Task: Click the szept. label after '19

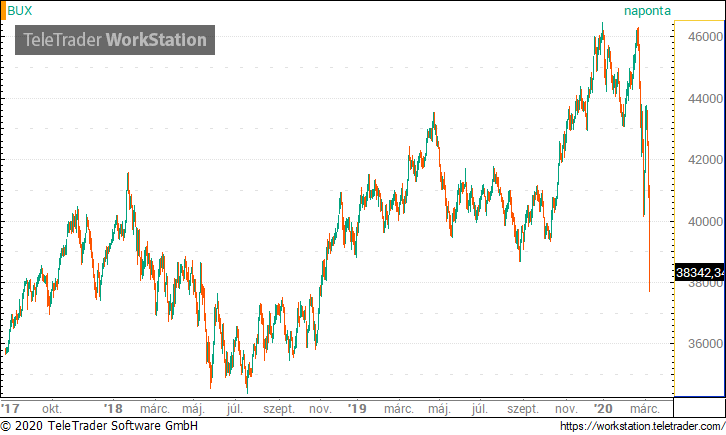Action: coord(523,410)
